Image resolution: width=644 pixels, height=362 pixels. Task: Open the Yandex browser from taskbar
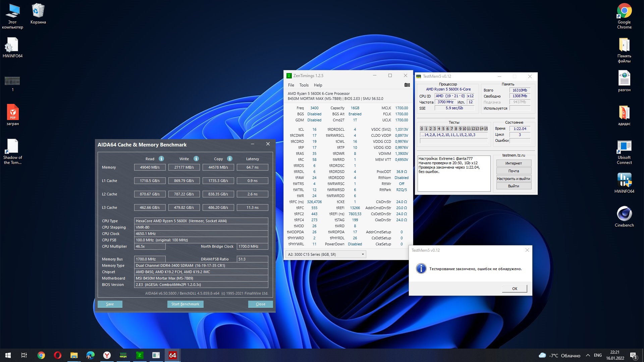[107, 355]
